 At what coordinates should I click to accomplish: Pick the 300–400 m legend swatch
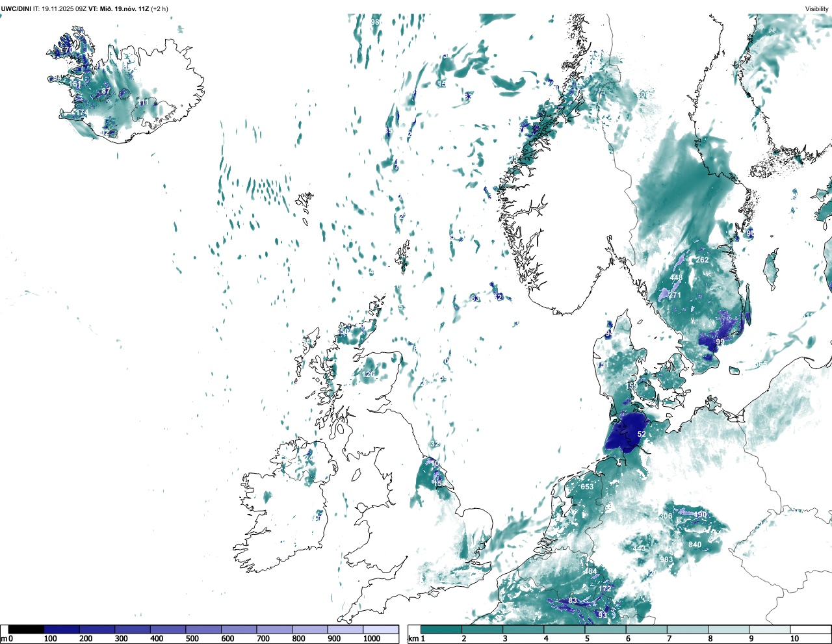point(133,629)
